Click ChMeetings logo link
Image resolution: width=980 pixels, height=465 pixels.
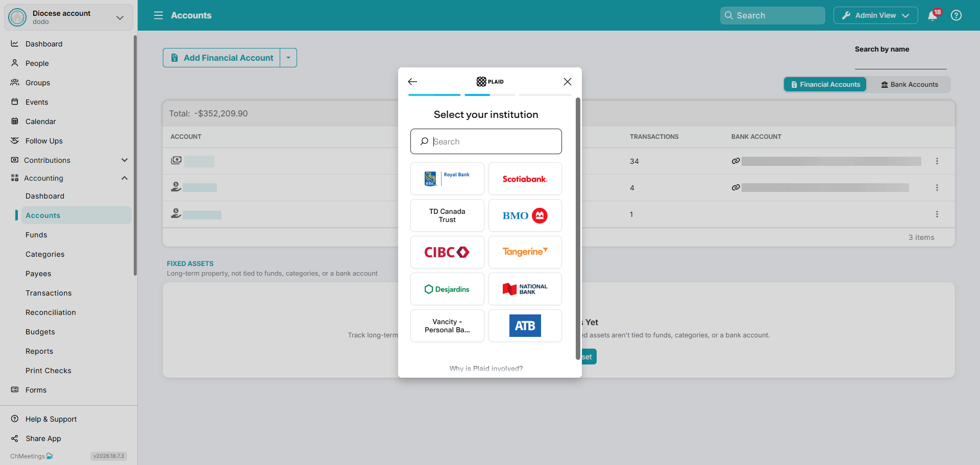click(32, 456)
